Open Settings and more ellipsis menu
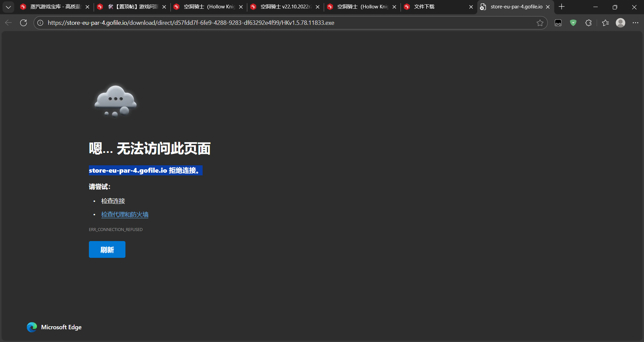 pyautogui.click(x=635, y=23)
